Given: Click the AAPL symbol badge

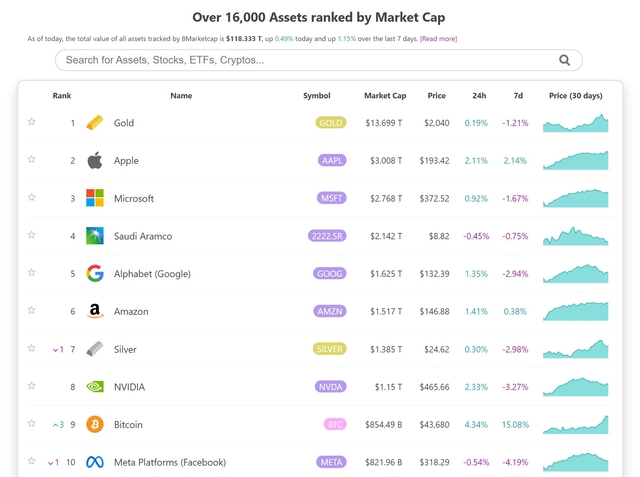Looking at the screenshot, I should pyautogui.click(x=332, y=161).
